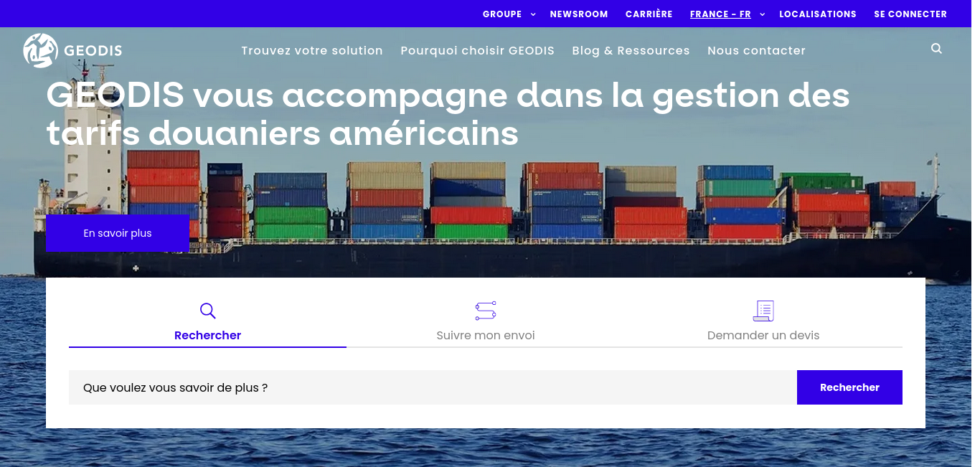Switch to the Demander un devis tab
The image size is (980, 467).
[763, 336]
